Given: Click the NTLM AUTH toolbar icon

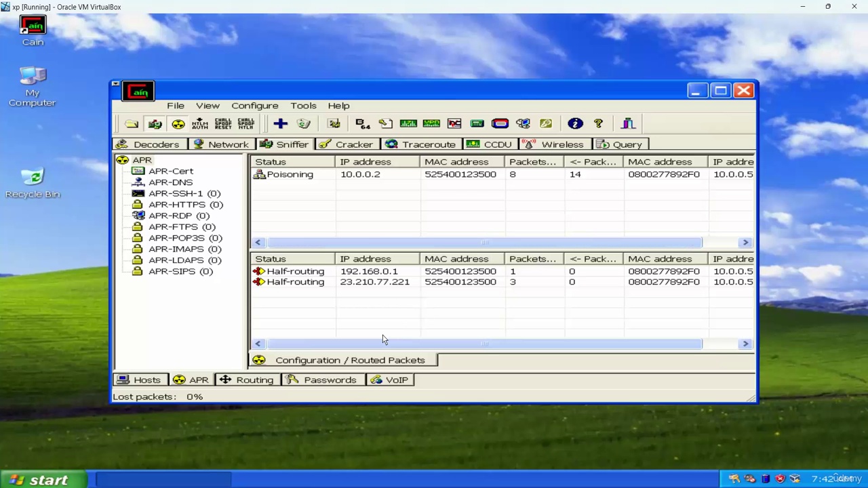Looking at the screenshot, I should (200, 123).
